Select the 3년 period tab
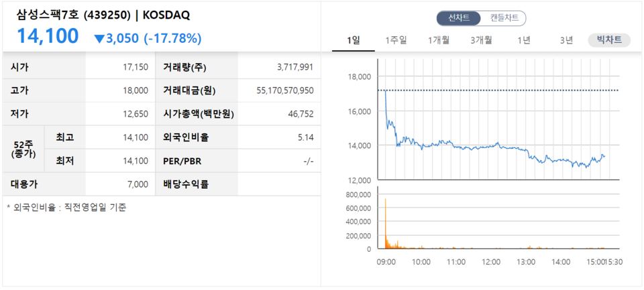The width and height of the screenshot is (644, 290). pos(566,40)
